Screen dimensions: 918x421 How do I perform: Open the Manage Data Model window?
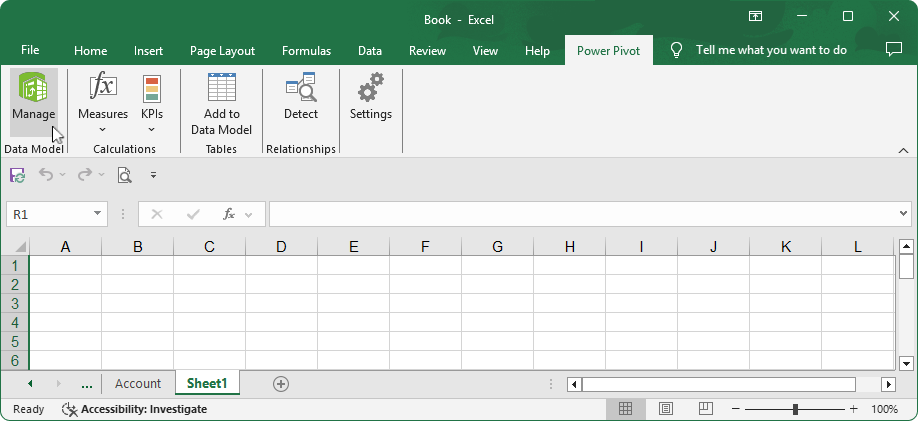34,101
